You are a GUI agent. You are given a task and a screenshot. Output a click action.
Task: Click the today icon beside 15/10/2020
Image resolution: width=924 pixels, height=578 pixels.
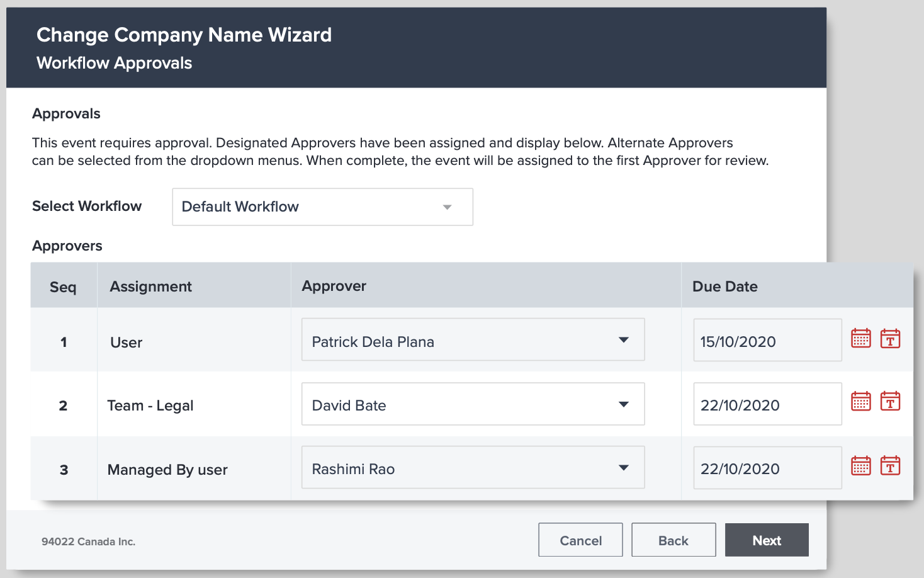(x=890, y=338)
